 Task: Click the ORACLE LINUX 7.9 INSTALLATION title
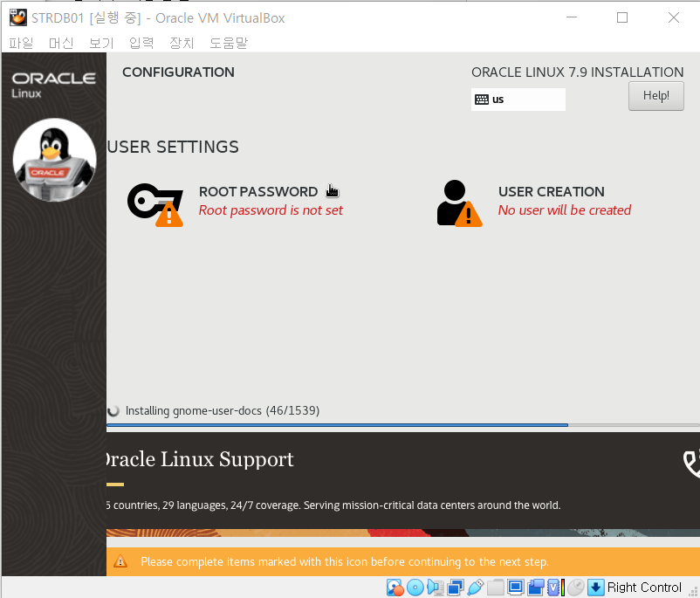coord(577,72)
